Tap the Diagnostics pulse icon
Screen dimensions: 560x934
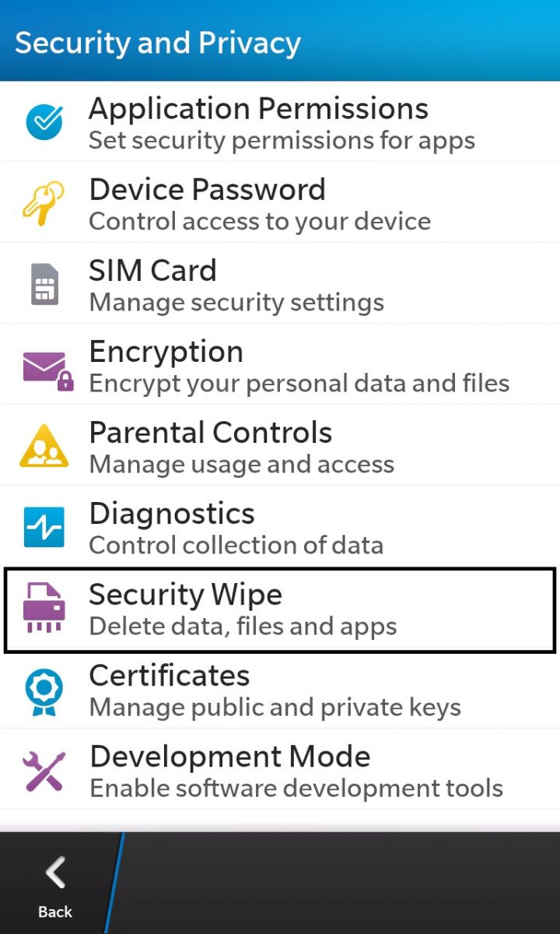point(44,526)
